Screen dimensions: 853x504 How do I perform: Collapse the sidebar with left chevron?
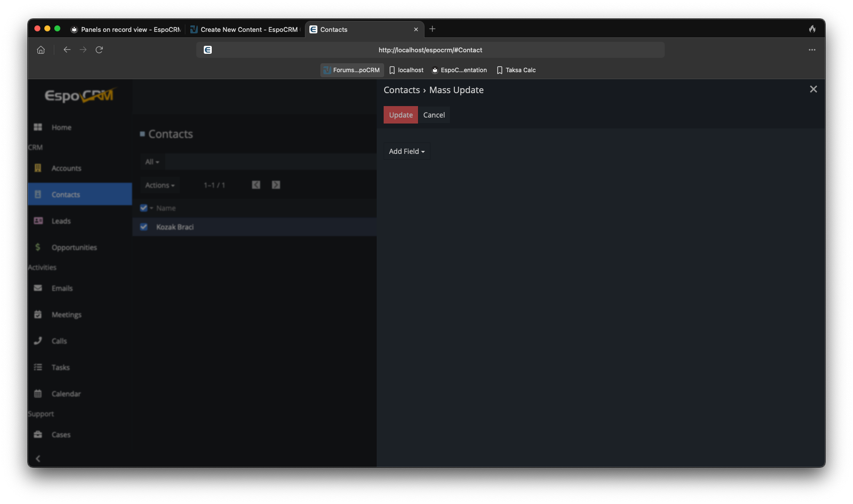(x=38, y=458)
